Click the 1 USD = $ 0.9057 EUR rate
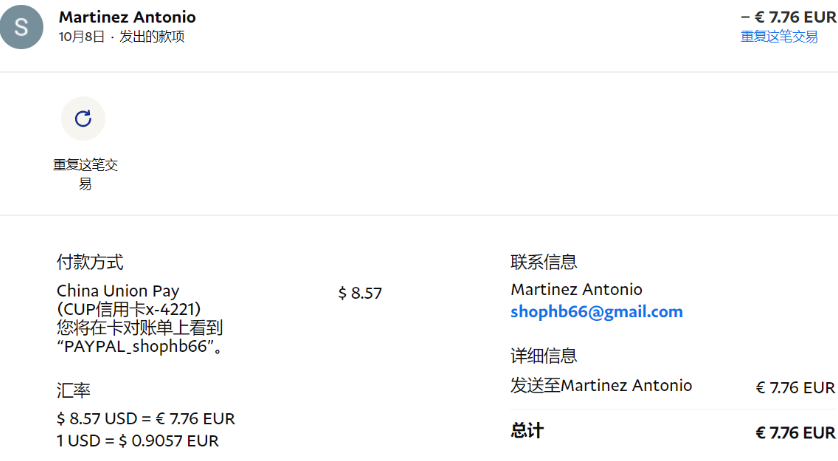 (x=138, y=441)
